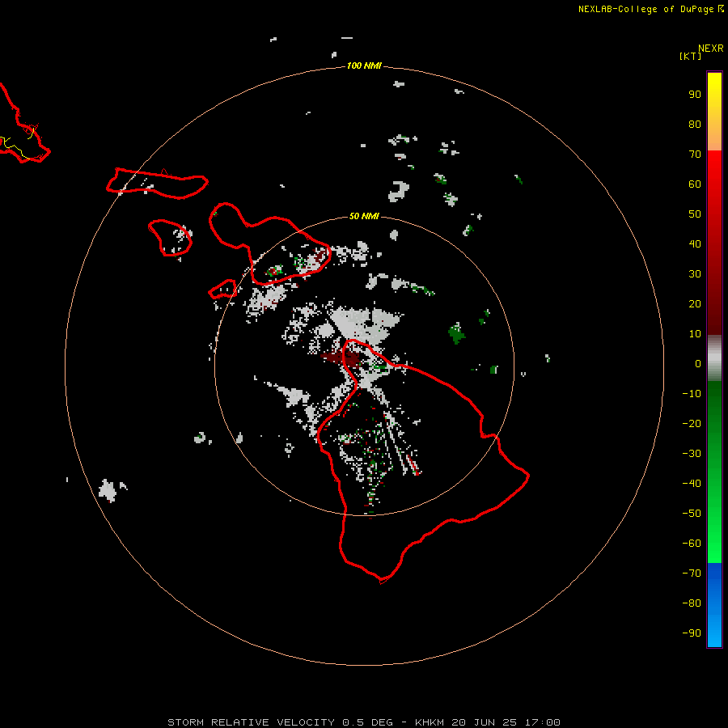This screenshot has width=728, height=728.
Task: Click the NEXR label above the scale
Action: (710, 49)
